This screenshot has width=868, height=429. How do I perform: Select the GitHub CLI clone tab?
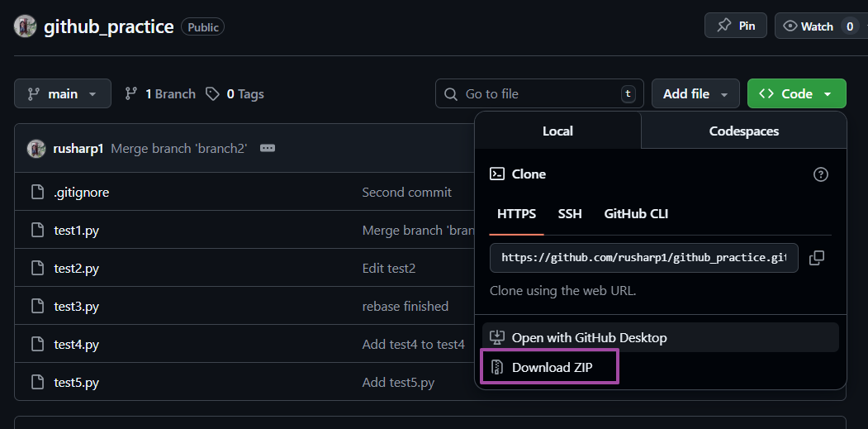click(636, 214)
